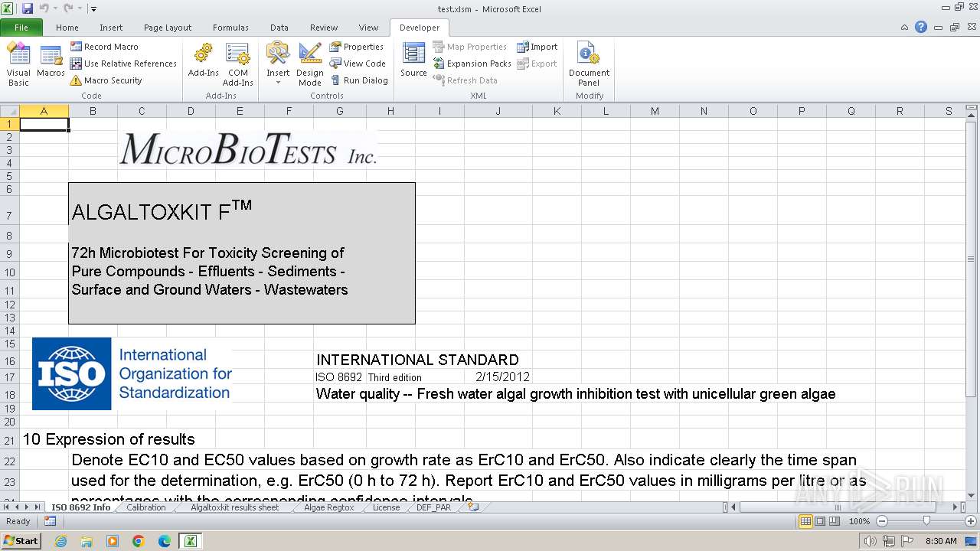The height and width of the screenshot is (551, 980).
Task: Open the DEF_PAR sheet tab
Action: click(434, 507)
